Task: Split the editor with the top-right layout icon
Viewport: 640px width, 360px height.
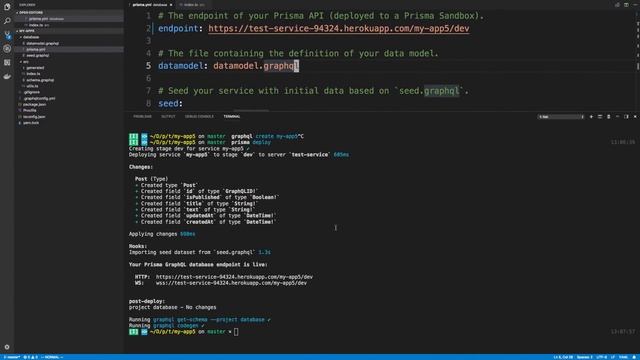Action: coord(626,5)
